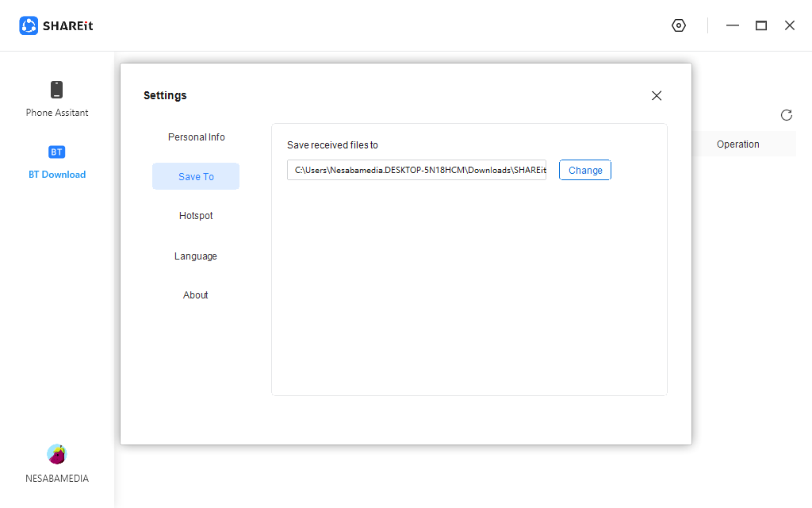Select the Save To settings tab
Viewport: 812px width, 508px height.
pyautogui.click(x=196, y=176)
